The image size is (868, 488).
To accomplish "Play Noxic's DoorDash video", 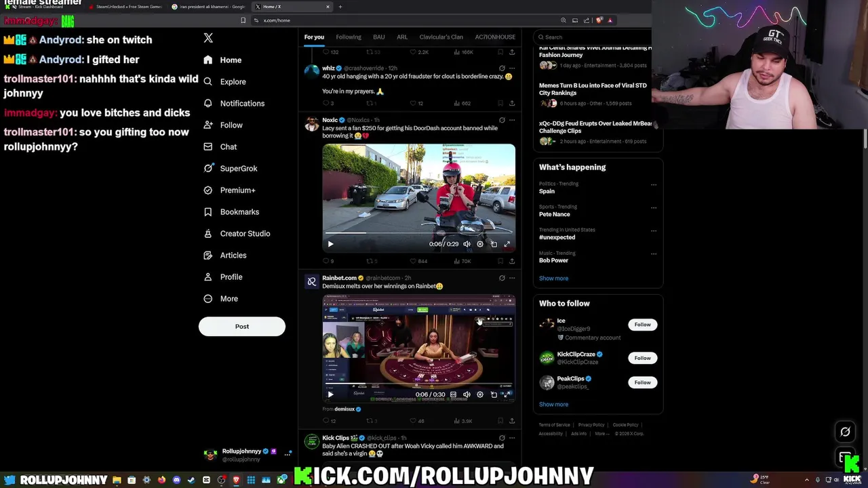I will (330, 244).
